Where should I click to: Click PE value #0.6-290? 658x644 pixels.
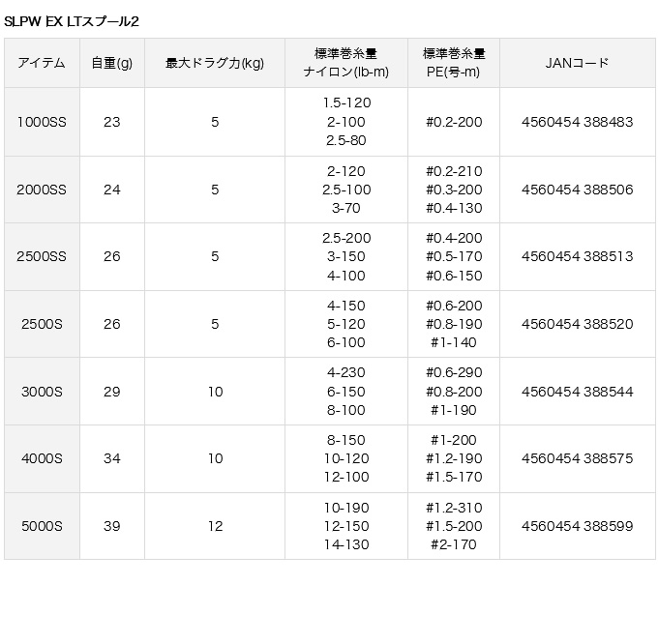[x=454, y=372]
